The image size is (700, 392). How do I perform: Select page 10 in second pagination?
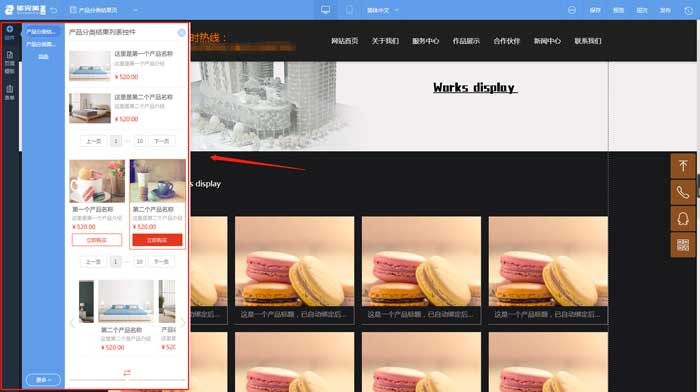tap(140, 262)
